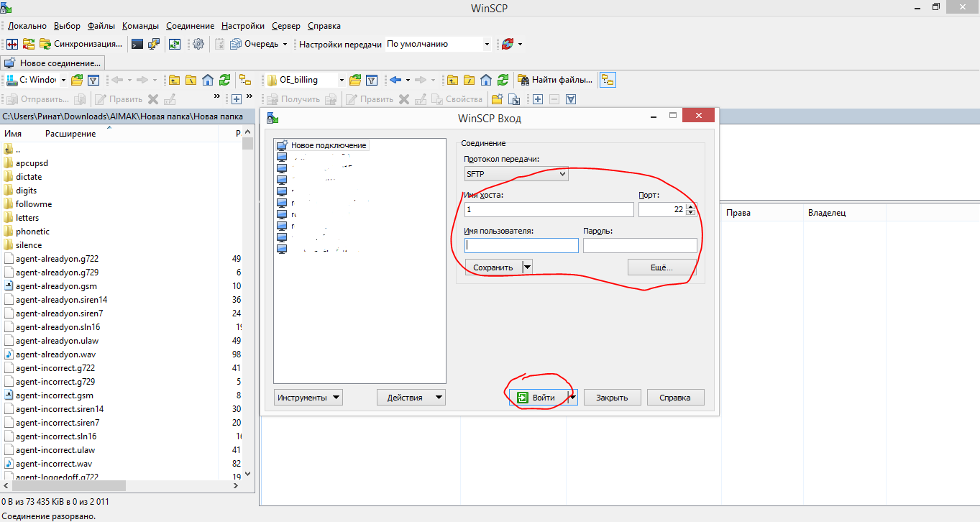Click the Ещё... advanced settings button
Viewport: 980px width, 522px height.
coord(661,267)
